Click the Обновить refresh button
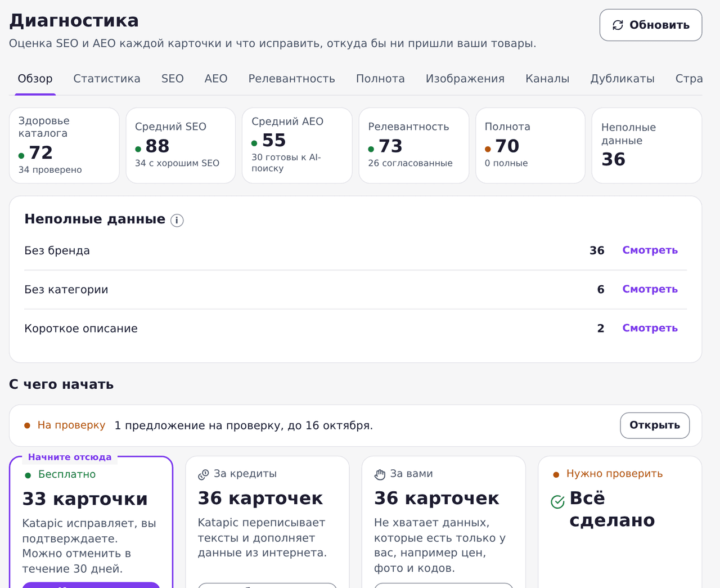The image size is (720, 588). click(x=651, y=25)
